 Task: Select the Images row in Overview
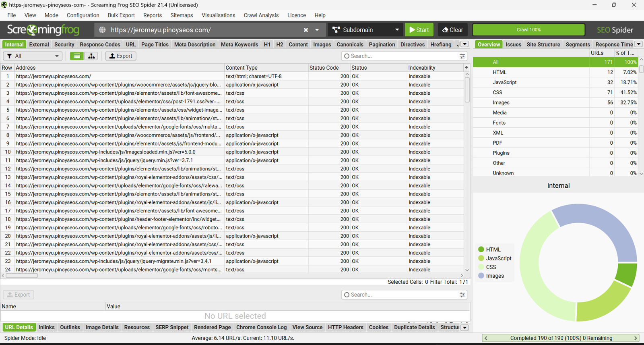556,102
